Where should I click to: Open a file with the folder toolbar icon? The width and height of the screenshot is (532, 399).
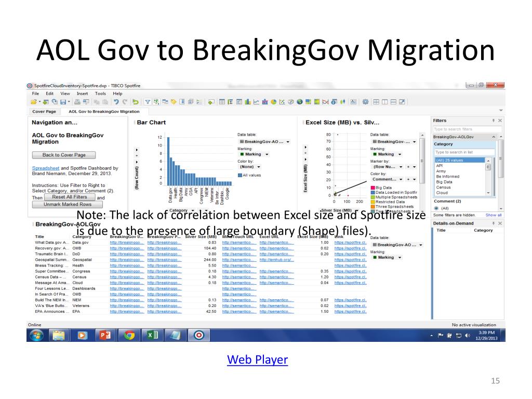(33, 102)
